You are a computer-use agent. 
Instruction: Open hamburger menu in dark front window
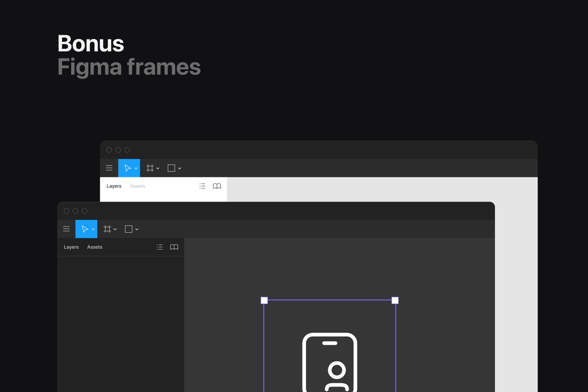66,229
